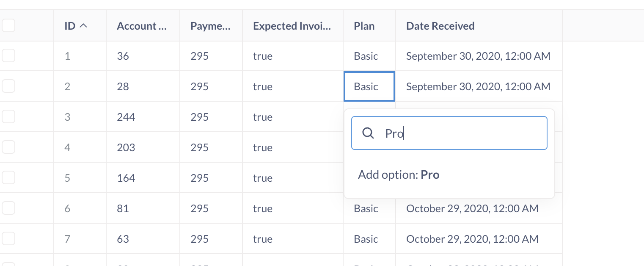Click the September 30 date in row 1

[478, 55]
